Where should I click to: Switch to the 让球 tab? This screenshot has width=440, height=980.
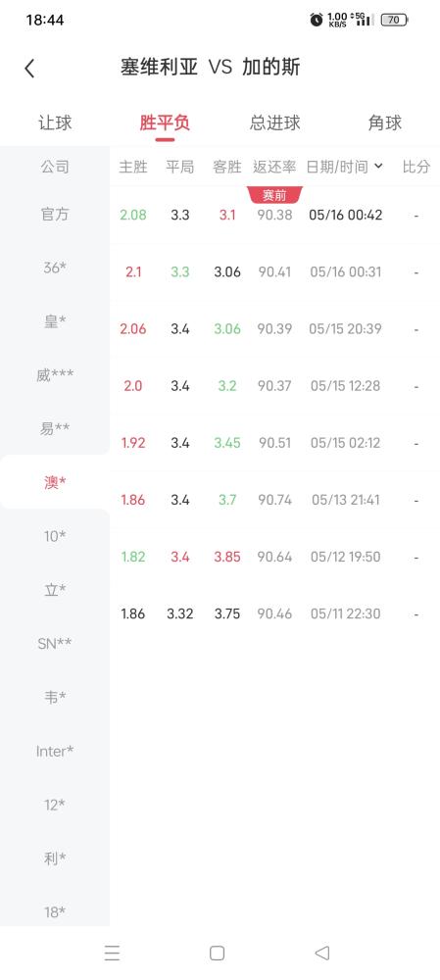55,122
